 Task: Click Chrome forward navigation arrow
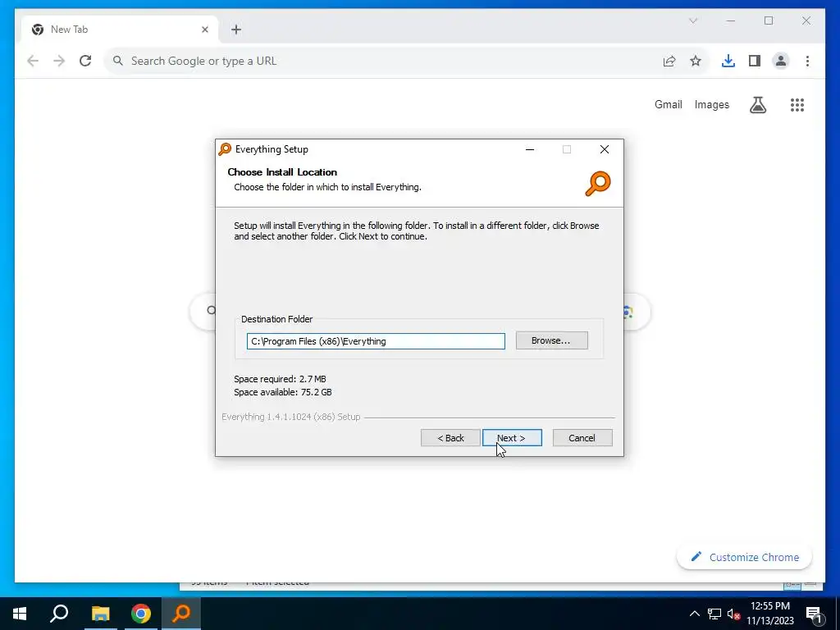click(x=59, y=61)
